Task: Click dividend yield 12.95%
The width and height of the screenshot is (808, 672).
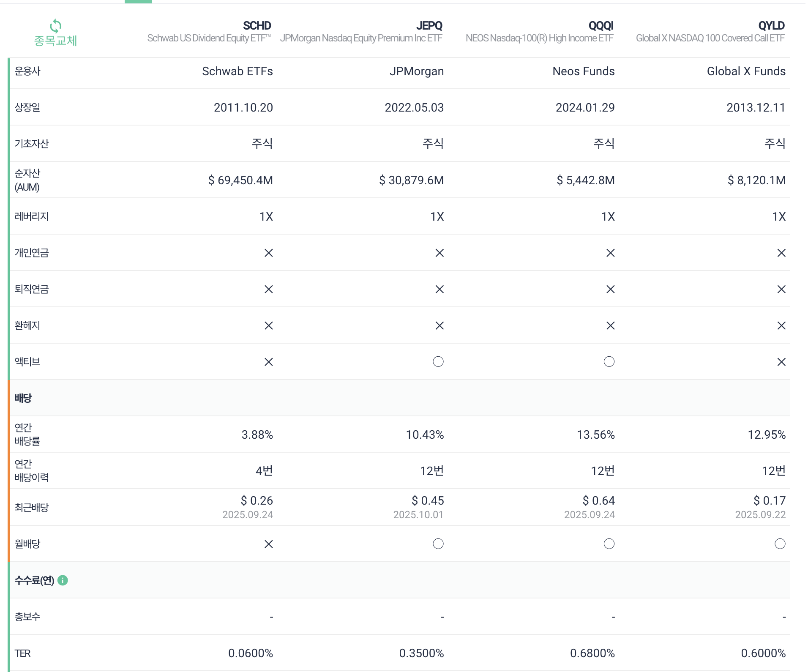Action: pyautogui.click(x=767, y=434)
